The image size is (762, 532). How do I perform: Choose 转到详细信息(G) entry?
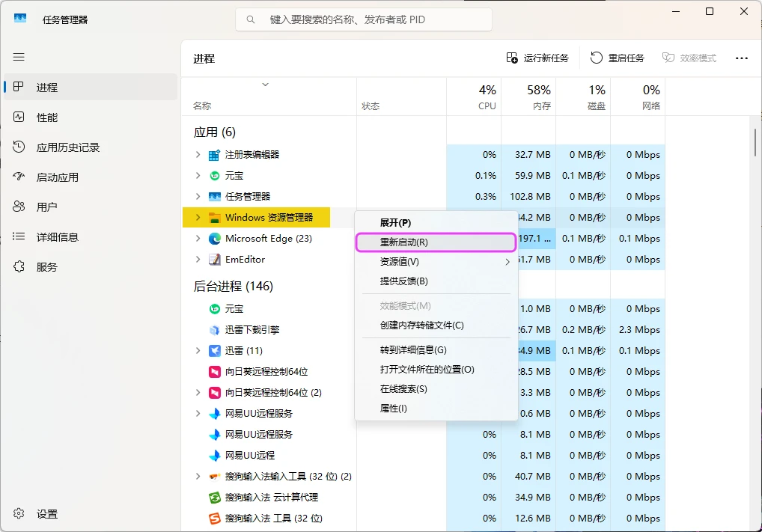coord(436,350)
